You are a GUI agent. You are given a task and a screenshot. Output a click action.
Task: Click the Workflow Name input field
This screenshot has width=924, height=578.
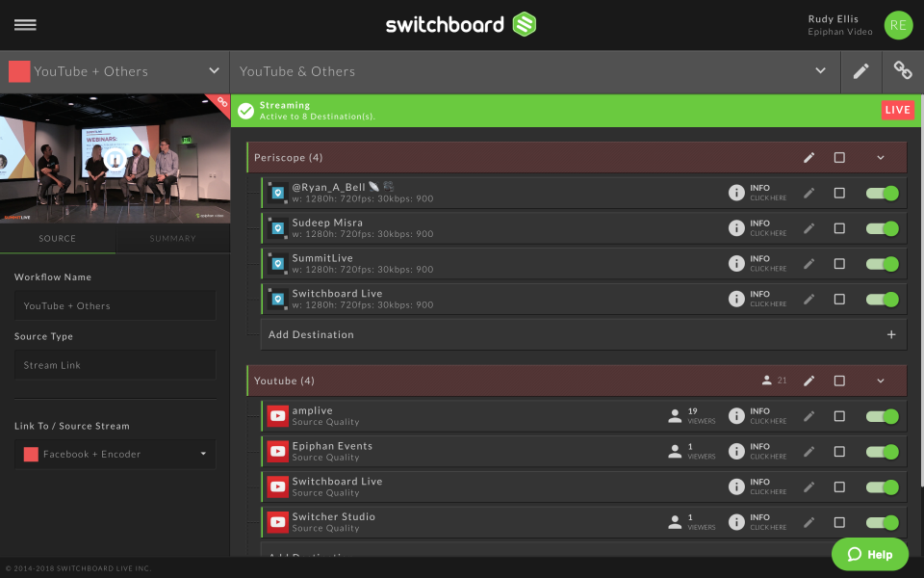click(x=115, y=305)
